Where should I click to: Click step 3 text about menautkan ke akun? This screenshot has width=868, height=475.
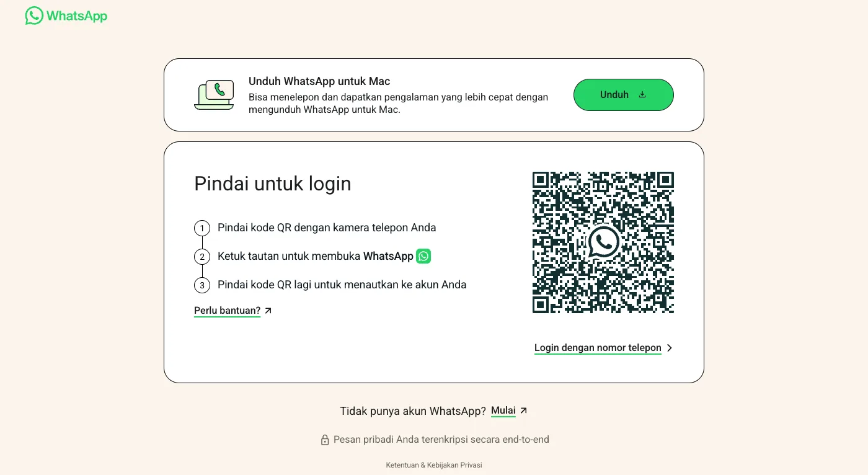pyautogui.click(x=342, y=285)
